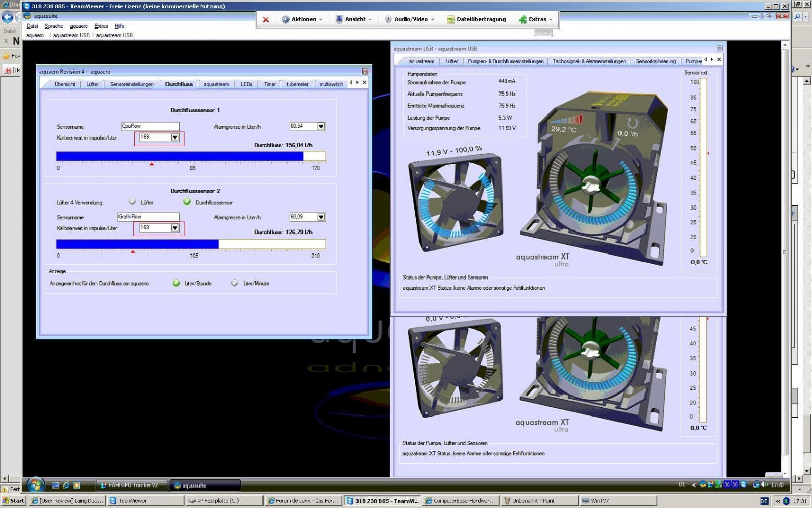Open the aquasuite Datei menu
The image size is (812, 508).
coord(32,26)
